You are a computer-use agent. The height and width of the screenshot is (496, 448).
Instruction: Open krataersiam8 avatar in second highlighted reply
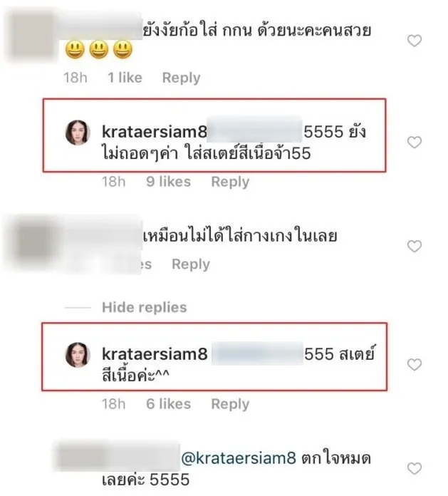pos(78,354)
